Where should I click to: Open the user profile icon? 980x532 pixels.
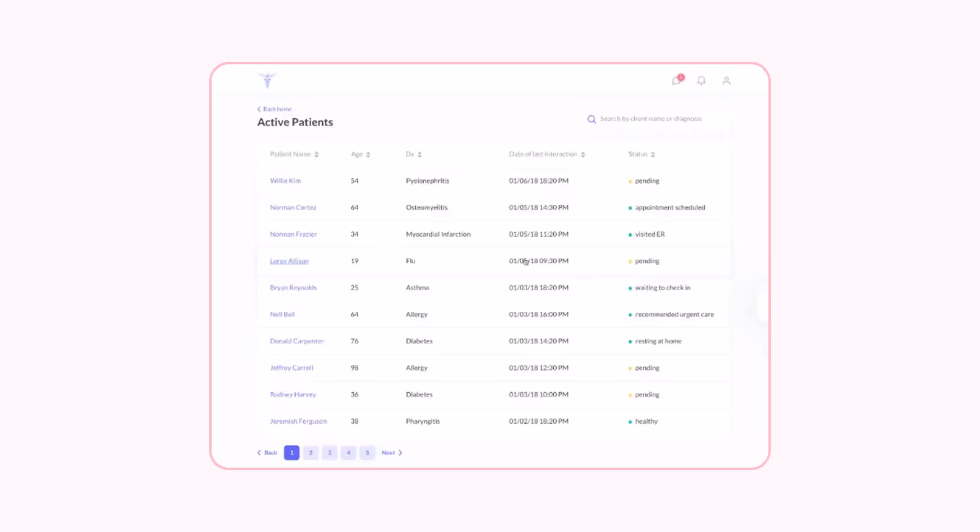726,80
